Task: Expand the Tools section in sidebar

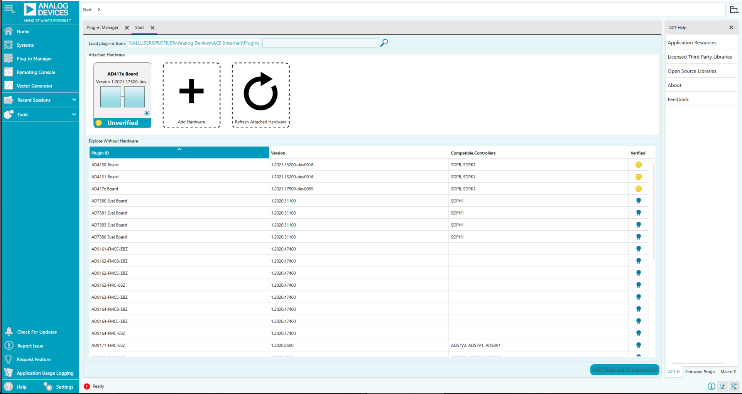Action: click(x=40, y=114)
